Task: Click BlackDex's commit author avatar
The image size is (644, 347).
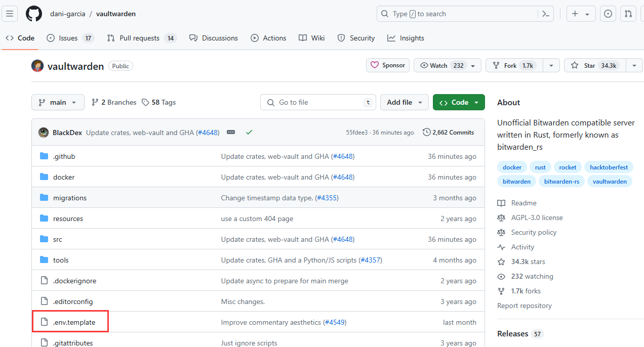Action: click(44, 133)
